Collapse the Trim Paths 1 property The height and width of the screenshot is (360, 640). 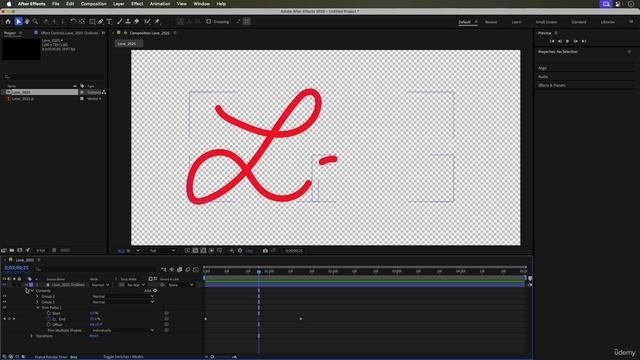pos(38,308)
